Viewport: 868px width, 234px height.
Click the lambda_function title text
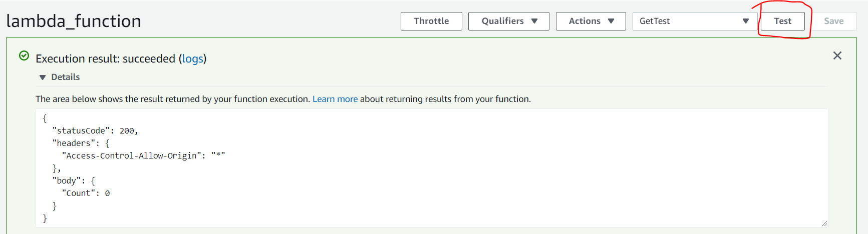click(74, 21)
